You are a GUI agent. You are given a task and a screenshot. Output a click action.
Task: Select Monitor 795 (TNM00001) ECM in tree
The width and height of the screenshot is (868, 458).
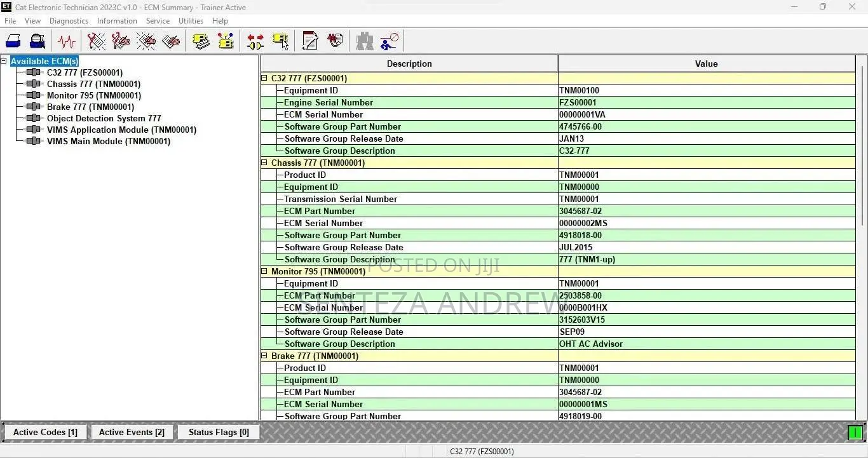[93, 95]
